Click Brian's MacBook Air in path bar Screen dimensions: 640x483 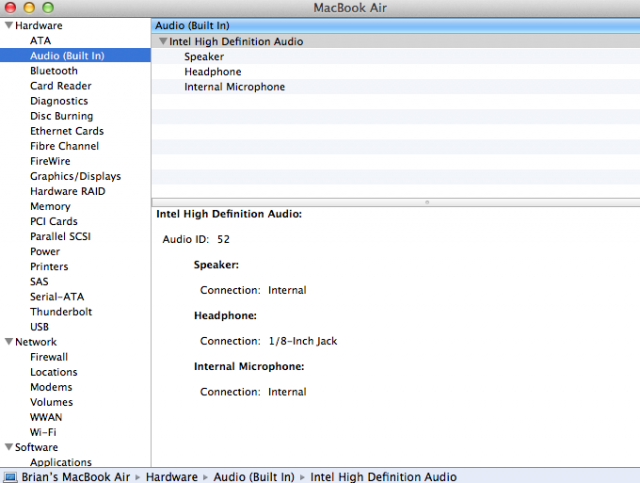point(76,477)
